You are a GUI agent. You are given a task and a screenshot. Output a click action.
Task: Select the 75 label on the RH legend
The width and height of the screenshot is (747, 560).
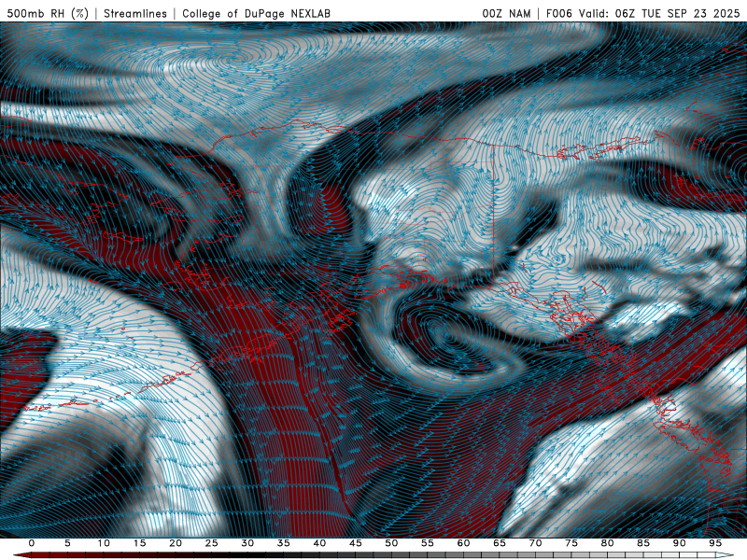571,543
